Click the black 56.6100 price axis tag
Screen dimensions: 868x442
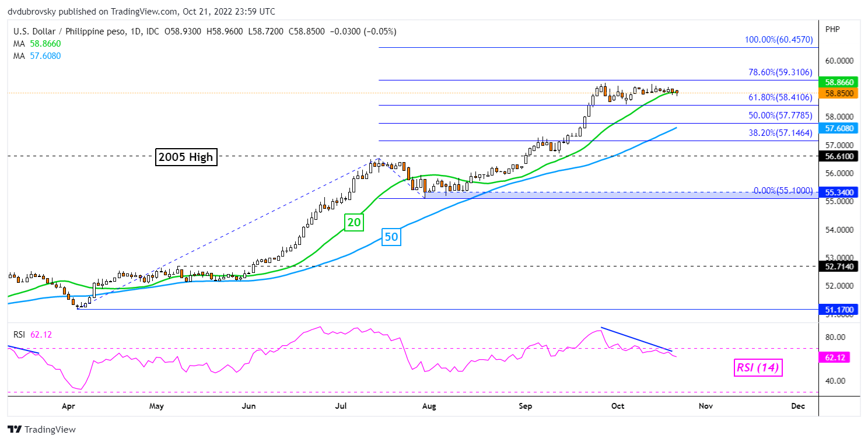point(838,156)
